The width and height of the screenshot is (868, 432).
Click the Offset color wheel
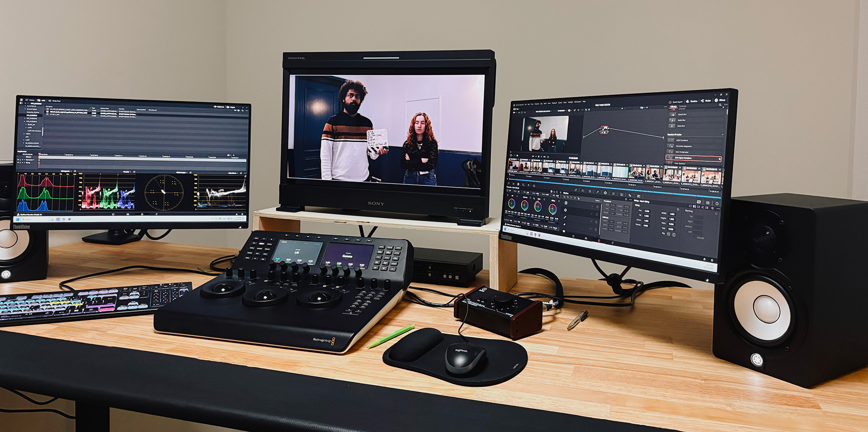click(552, 208)
